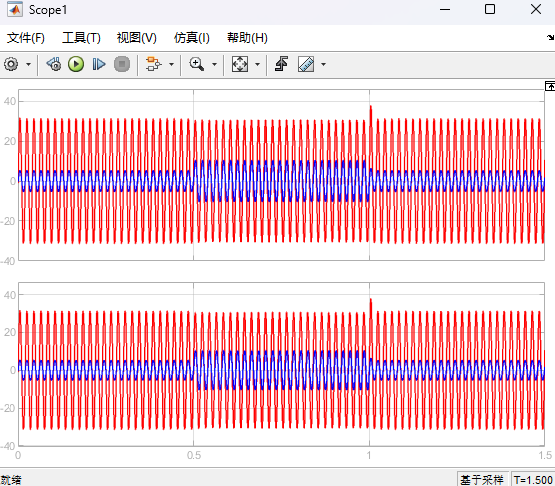The width and height of the screenshot is (555, 486).
Task: Open the 视图(V) menu
Action: tap(137, 38)
